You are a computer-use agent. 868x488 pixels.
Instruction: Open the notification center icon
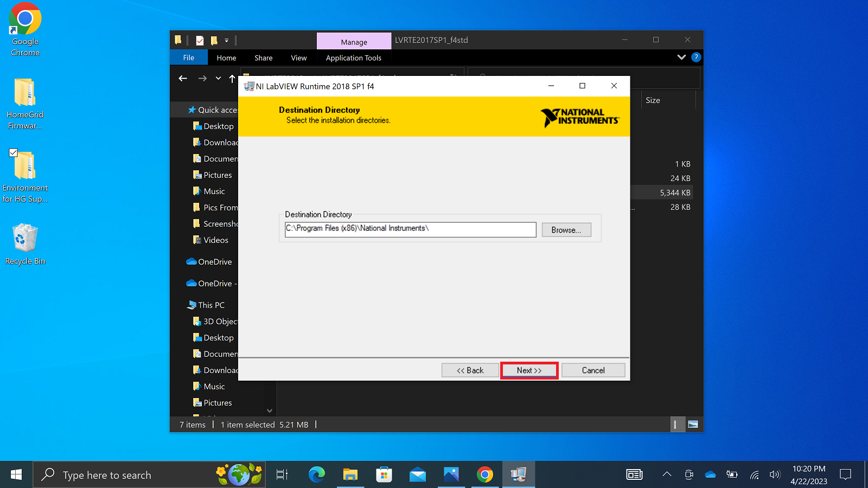[845, 474]
